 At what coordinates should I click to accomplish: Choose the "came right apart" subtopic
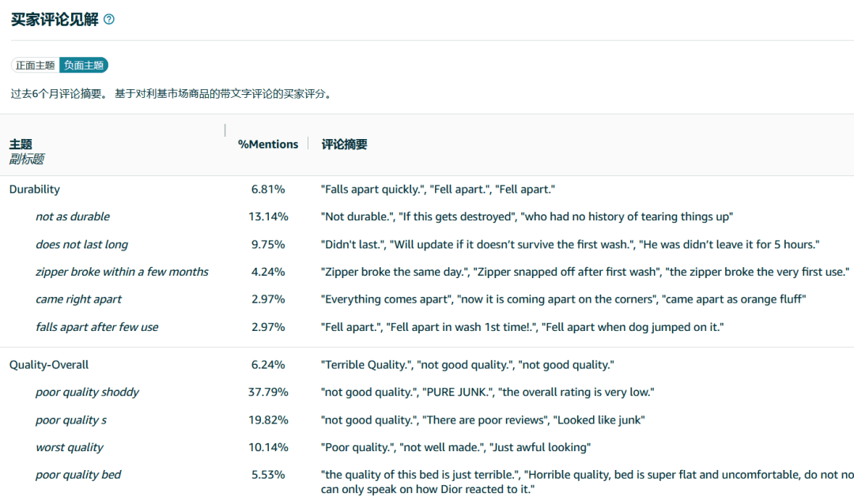tap(78, 299)
